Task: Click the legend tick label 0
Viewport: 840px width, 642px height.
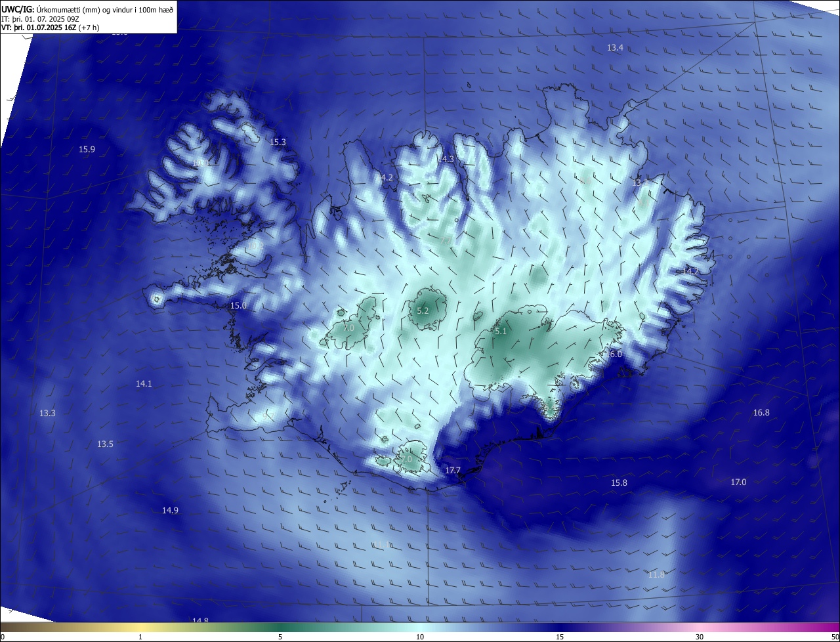Action: click(x=3, y=637)
